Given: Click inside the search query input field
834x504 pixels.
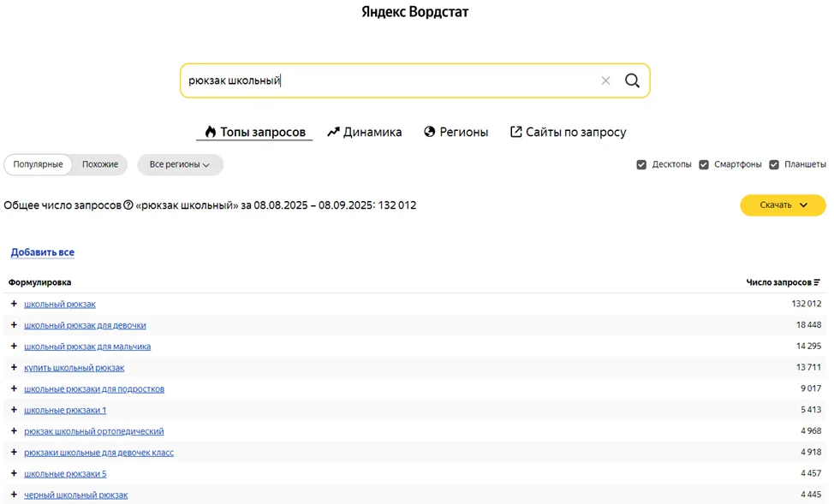Looking at the screenshot, I should point(385,80).
